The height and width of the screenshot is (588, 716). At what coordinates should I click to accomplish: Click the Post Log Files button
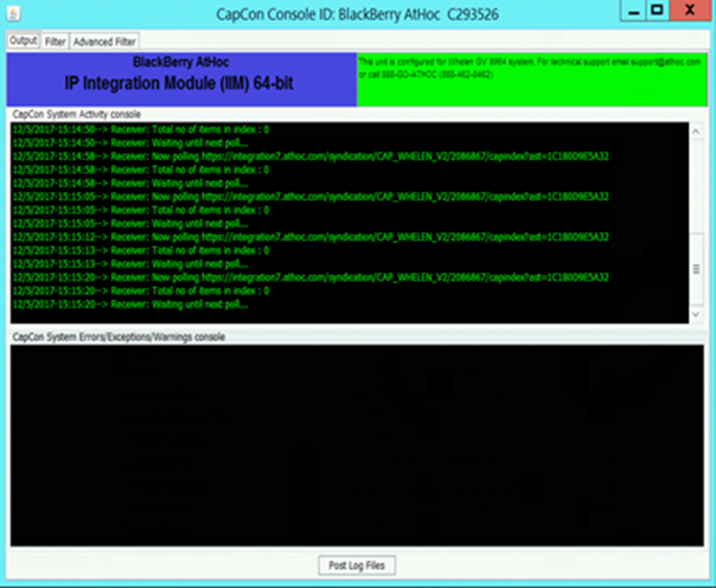[x=357, y=565]
